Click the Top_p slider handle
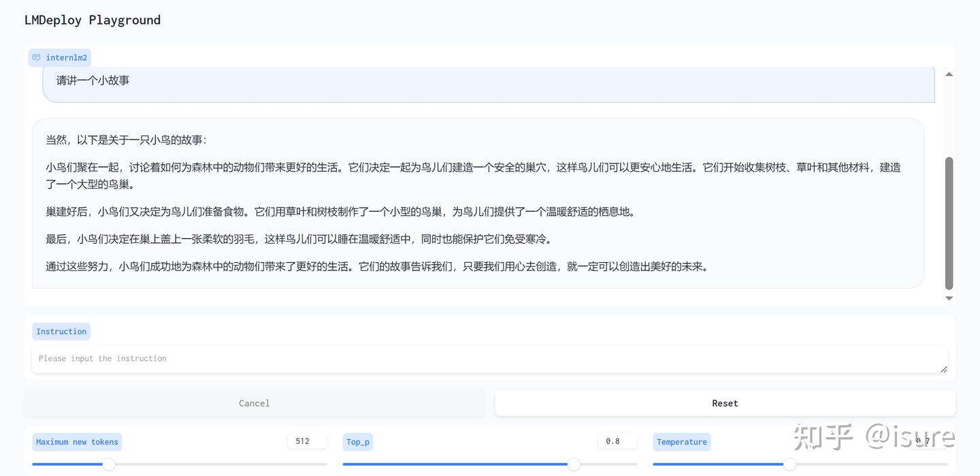 coord(574,464)
